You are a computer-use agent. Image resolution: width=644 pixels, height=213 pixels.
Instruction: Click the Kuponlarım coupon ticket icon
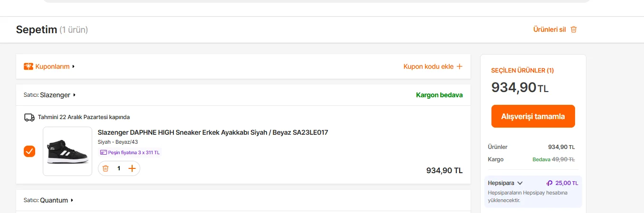(x=29, y=66)
